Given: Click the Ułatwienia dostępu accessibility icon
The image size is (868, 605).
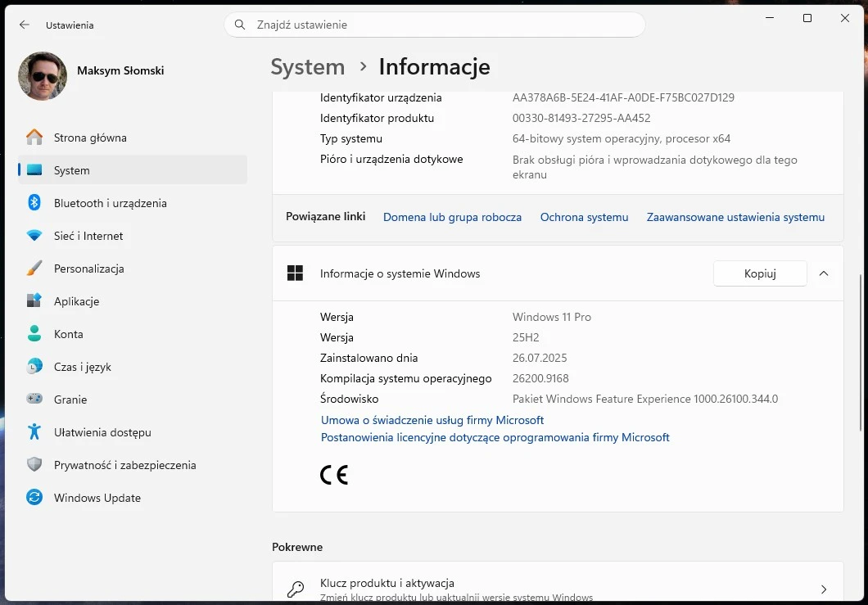Looking at the screenshot, I should pyautogui.click(x=34, y=431).
